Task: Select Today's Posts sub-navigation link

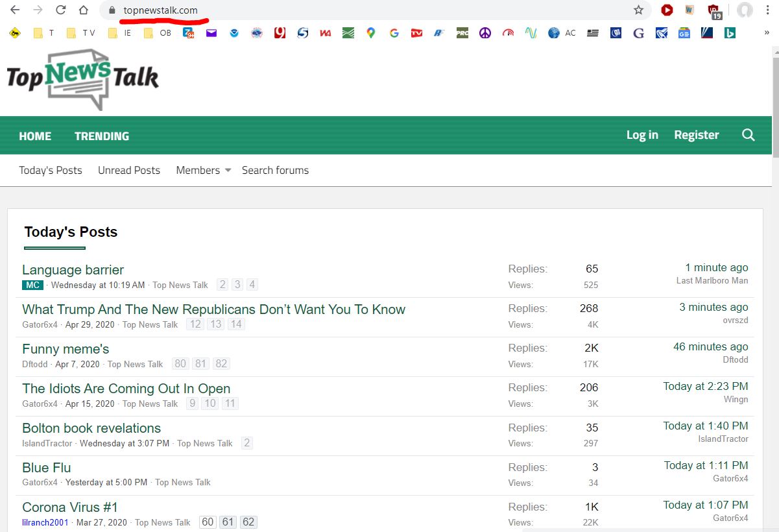Action: 51,170
